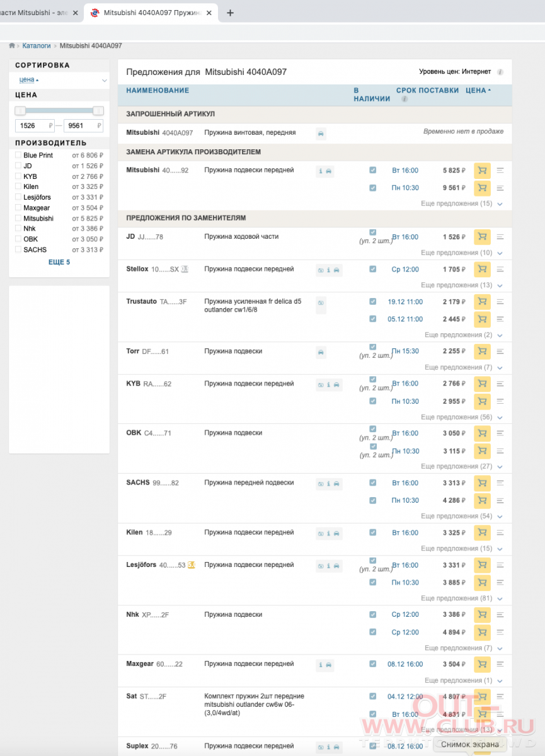Add Kilen 3 325 ₽ spring to cart

[482, 532]
